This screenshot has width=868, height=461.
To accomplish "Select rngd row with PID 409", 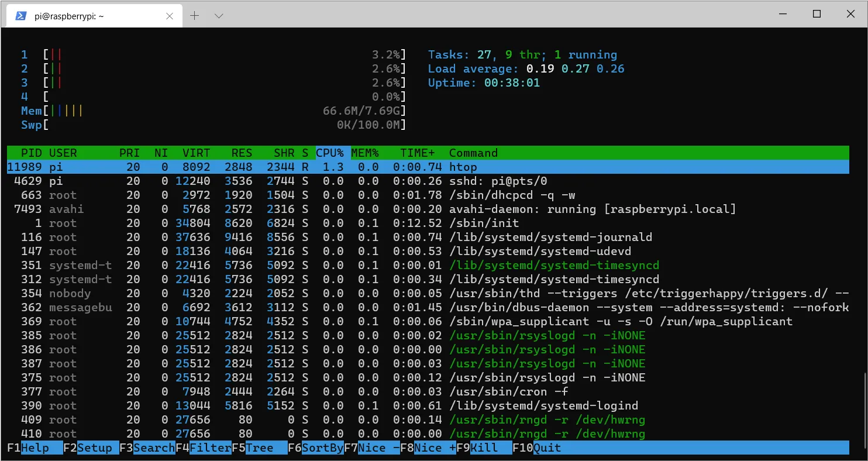I will coord(428,419).
